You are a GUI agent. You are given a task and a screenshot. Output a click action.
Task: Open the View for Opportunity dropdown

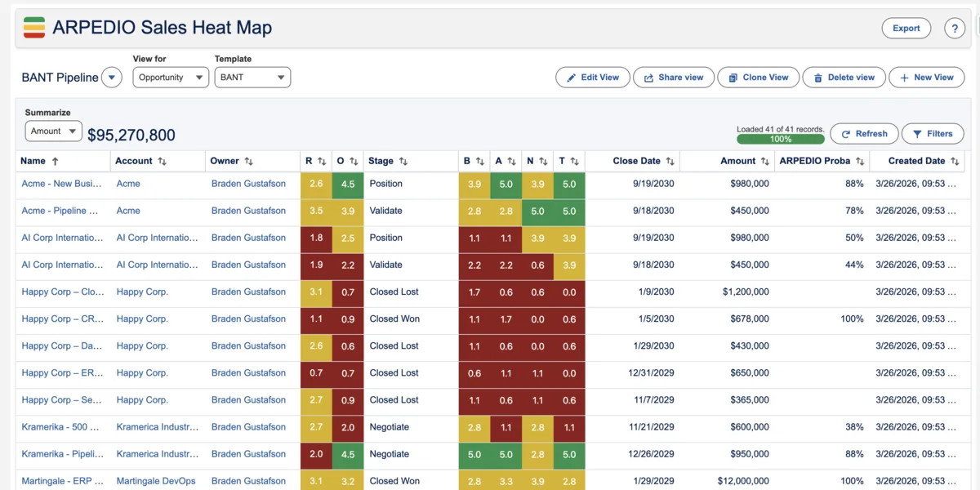click(170, 77)
